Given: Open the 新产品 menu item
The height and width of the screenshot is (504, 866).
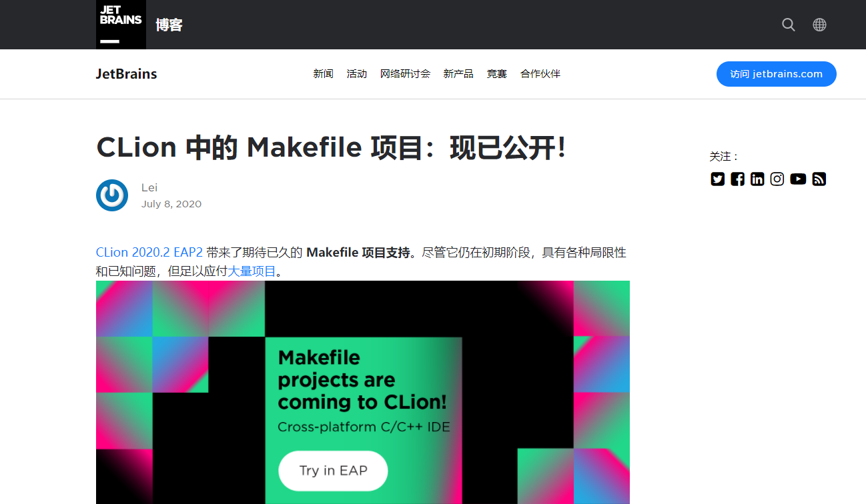Looking at the screenshot, I should click(458, 74).
